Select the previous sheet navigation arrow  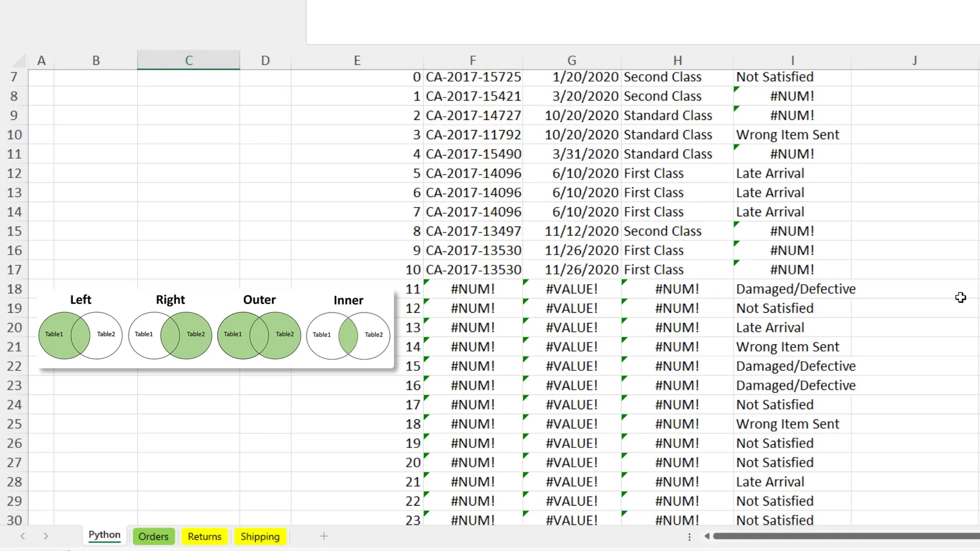[x=22, y=536]
